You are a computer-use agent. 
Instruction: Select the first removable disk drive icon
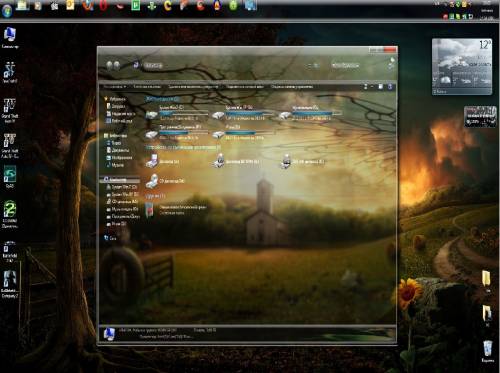(152, 161)
